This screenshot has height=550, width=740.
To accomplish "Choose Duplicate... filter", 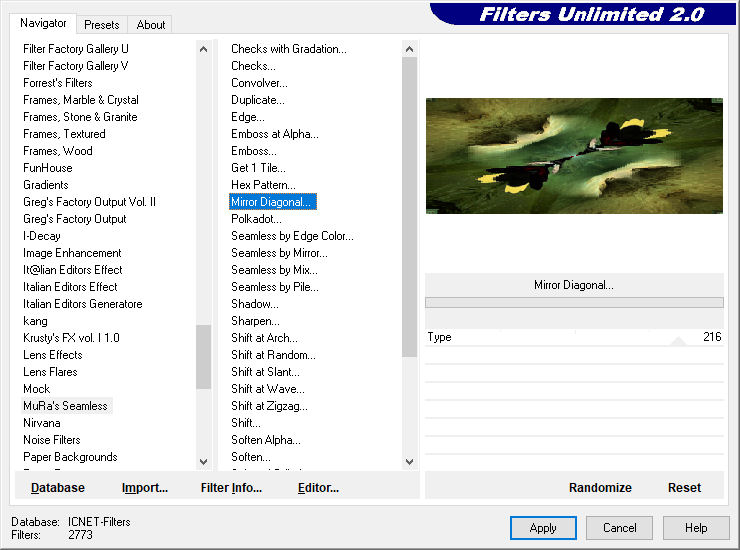I will point(258,100).
